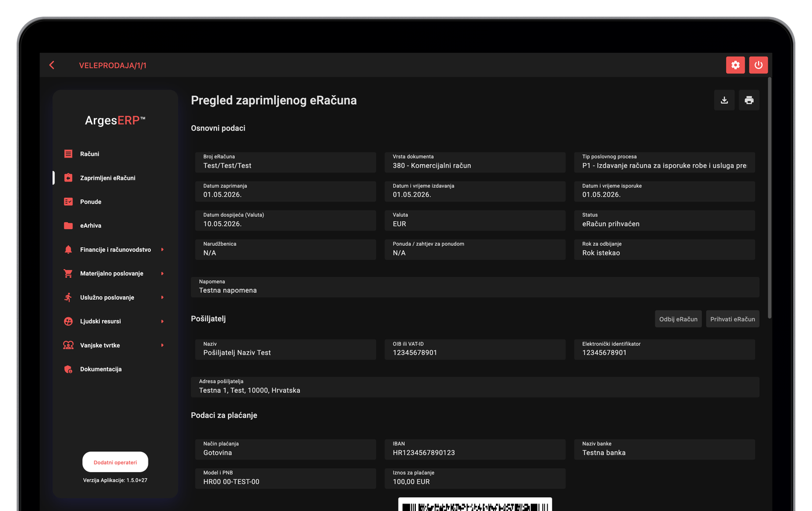
Task: Expand Vanjske tvrtke submenu arrow
Action: pyautogui.click(x=162, y=345)
